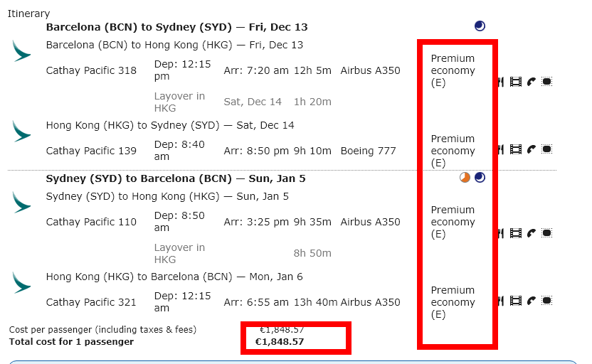Click the moon icon on Sydney–Barcelona header

pos(480,178)
